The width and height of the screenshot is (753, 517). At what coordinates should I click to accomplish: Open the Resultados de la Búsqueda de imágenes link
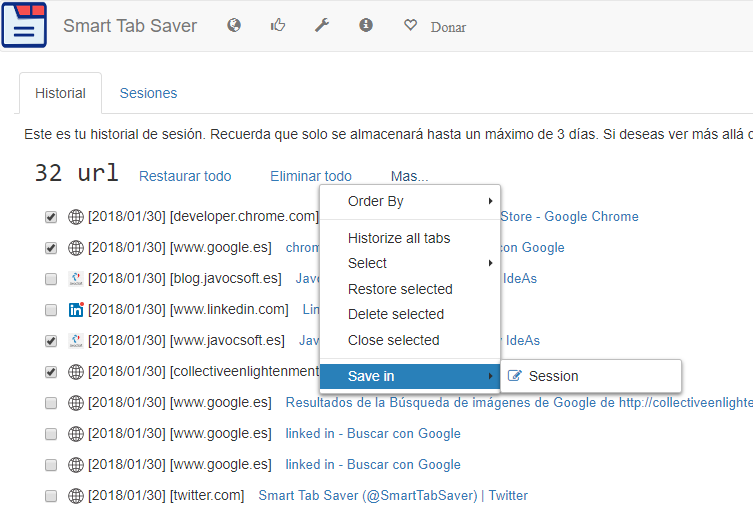(519, 402)
